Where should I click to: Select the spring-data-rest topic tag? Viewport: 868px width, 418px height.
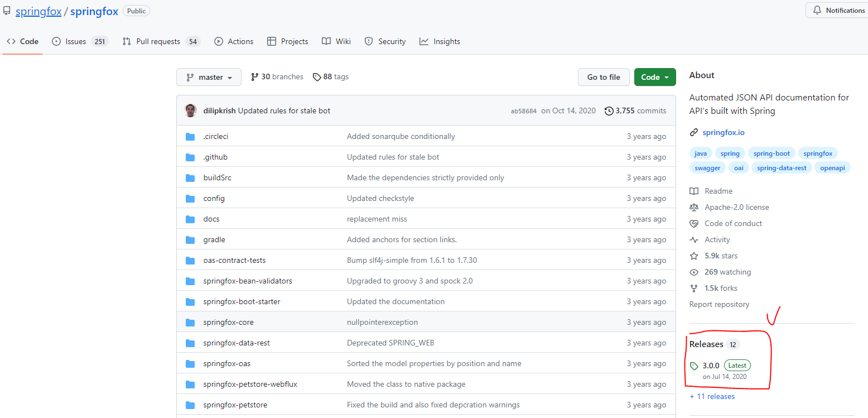[x=782, y=168]
